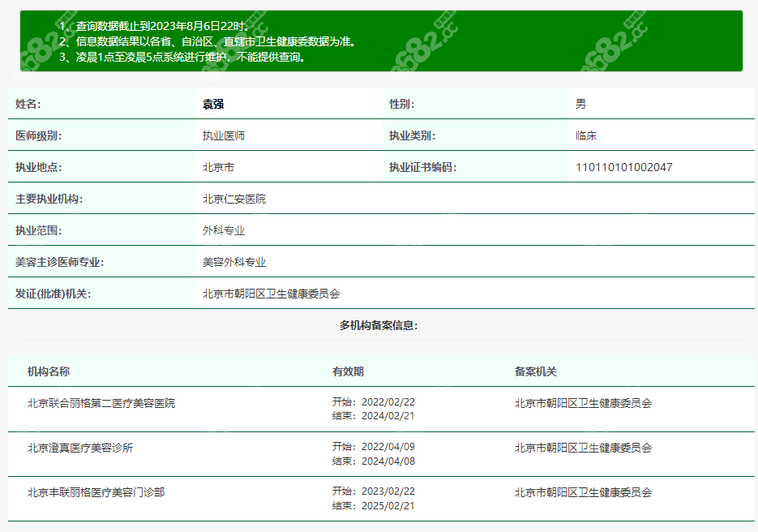Click the 姓名 label

click(x=28, y=104)
